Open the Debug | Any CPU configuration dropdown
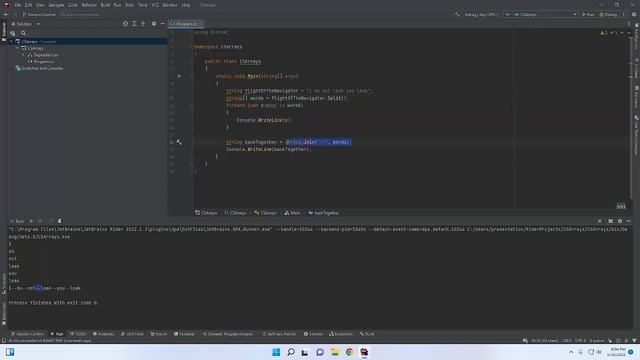This screenshot has width=640, height=360. click(x=482, y=14)
